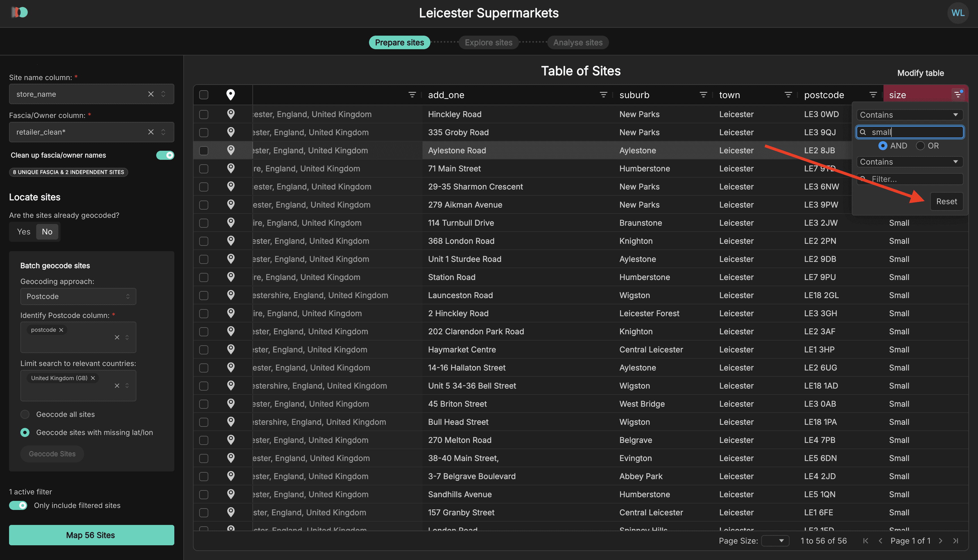
Task: Select the OR filter condition
Action: (920, 146)
